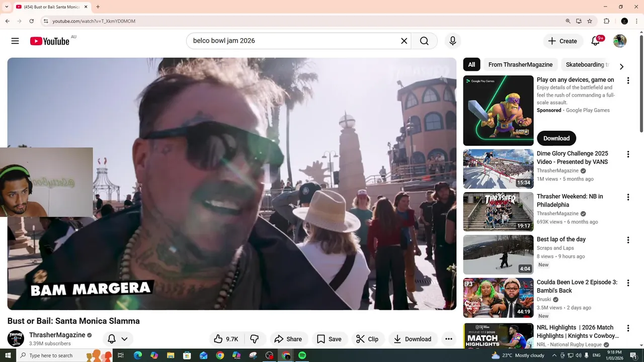Open the tab search dropdown arrow
Viewport: 644px width, 362px height.
(7, 7)
